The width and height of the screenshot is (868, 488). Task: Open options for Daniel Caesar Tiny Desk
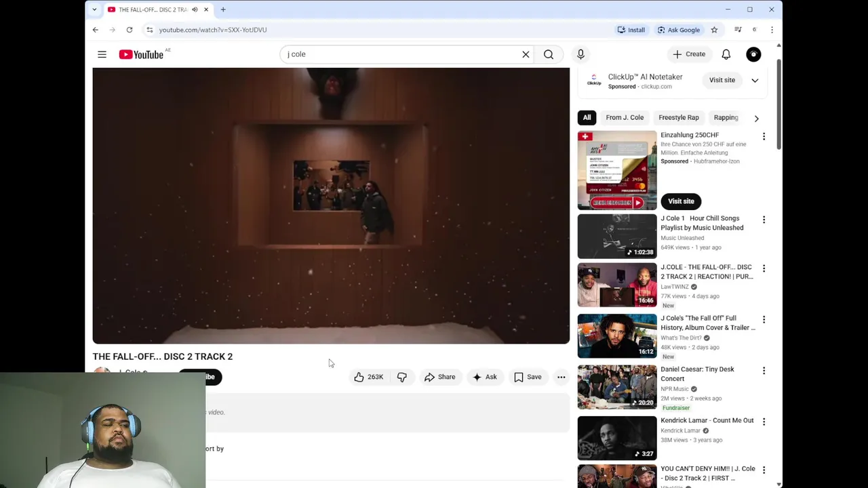[x=764, y=371]
